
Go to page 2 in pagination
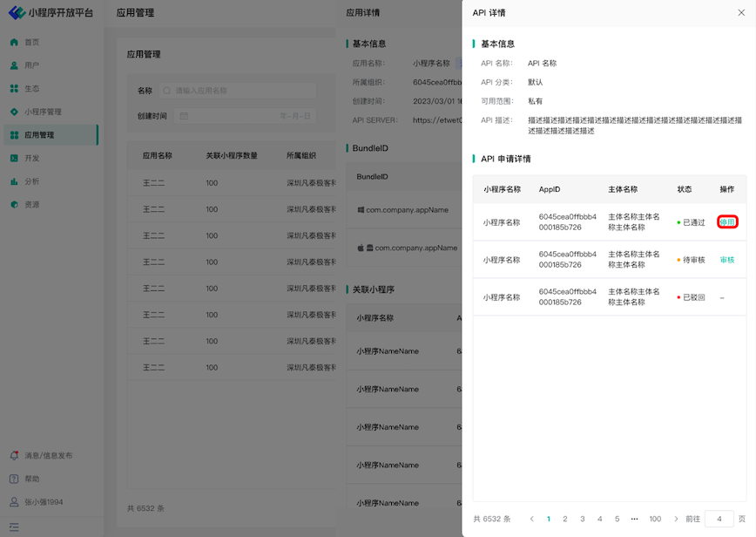tap(565, 519)
